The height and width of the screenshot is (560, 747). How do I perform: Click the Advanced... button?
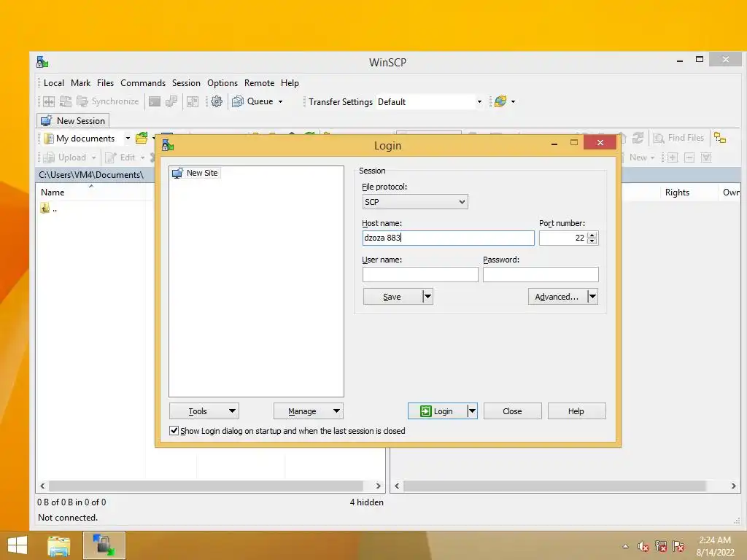click(x=557, y=297)
